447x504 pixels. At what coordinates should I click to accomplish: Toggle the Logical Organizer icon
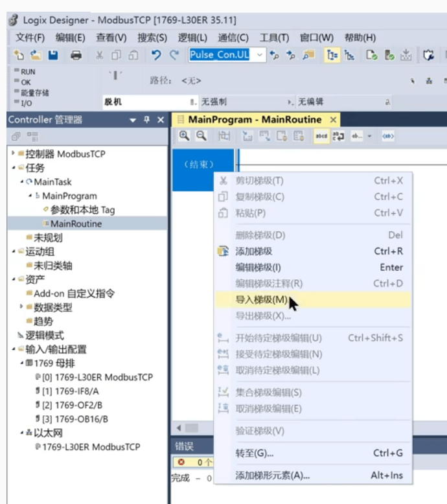click(x=349, y=55)
